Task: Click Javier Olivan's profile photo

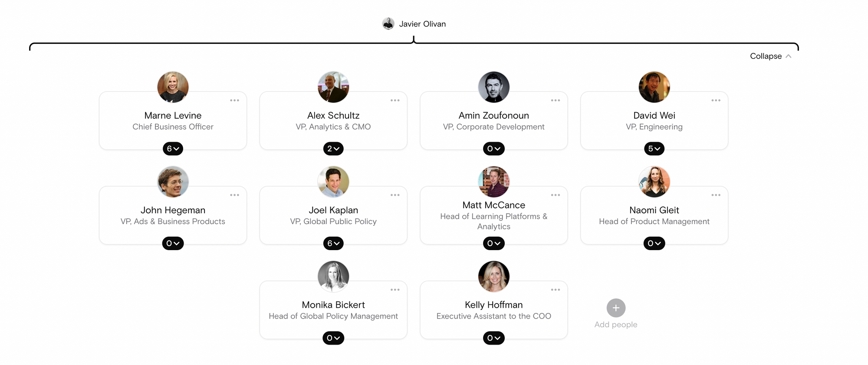Action: point(388,24)
